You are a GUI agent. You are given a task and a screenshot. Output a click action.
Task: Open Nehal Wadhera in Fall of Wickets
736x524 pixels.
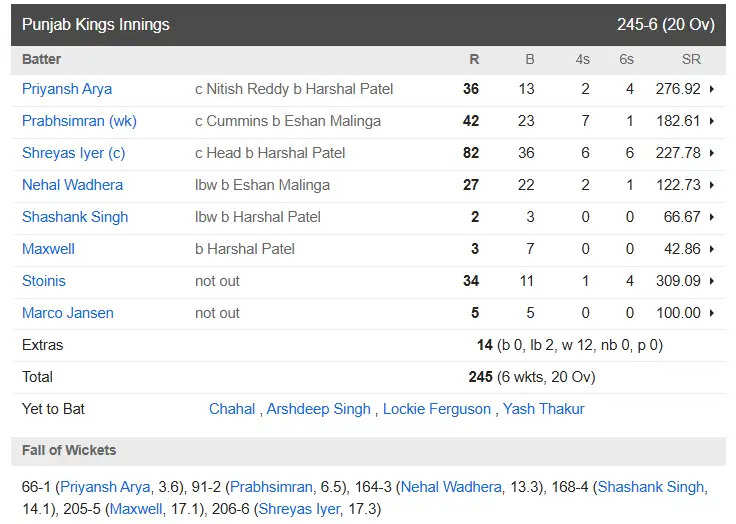pyautogui.click(x=451, y=487)
